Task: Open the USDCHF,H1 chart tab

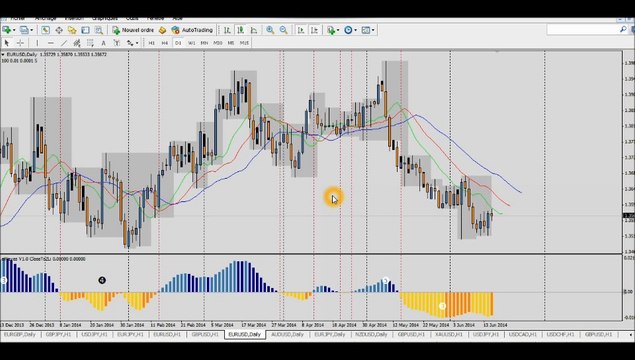Action: tap(560, 335)
